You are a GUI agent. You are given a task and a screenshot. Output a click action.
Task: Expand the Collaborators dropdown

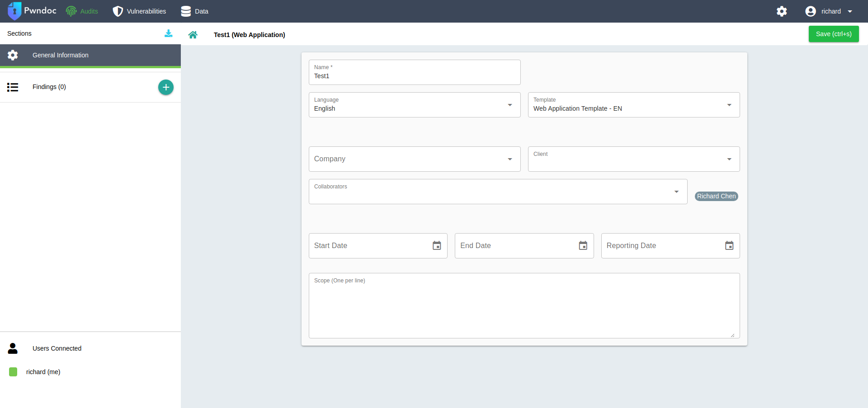coord(676,192)
